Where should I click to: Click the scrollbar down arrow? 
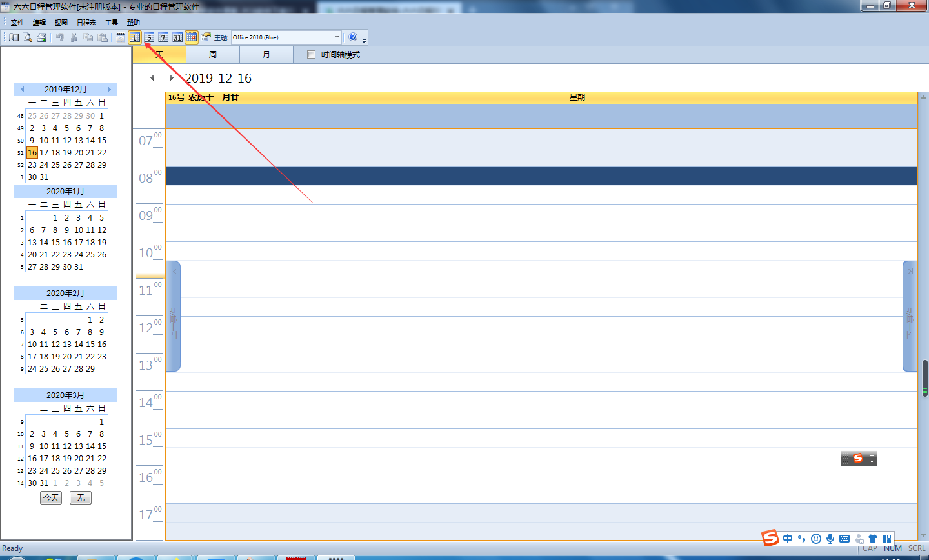(x=924, y=535)
